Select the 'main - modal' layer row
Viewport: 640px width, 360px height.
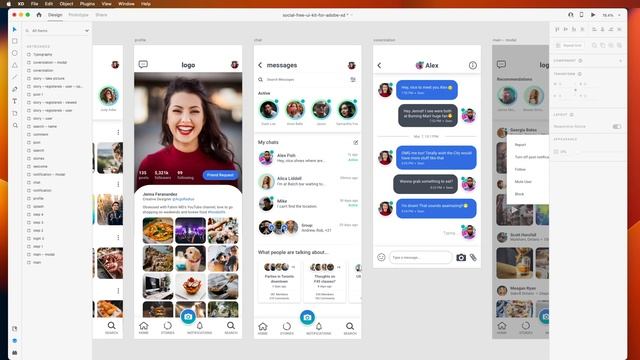tap(57, 254)
